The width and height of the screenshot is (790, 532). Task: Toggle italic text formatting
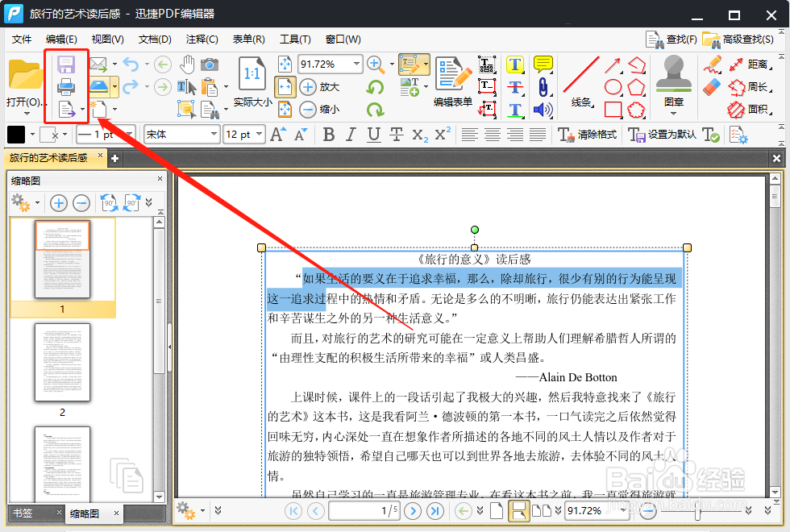pos(351,134)
